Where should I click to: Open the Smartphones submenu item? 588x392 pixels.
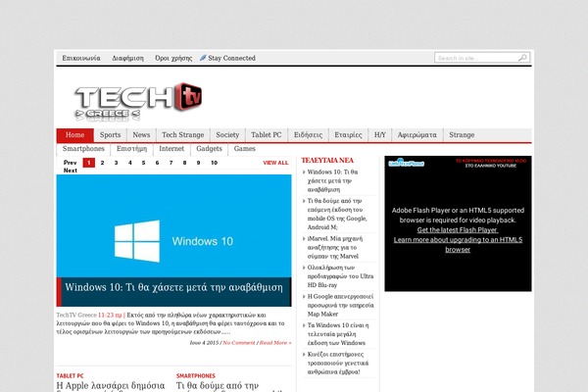click(x=83, y=149)
